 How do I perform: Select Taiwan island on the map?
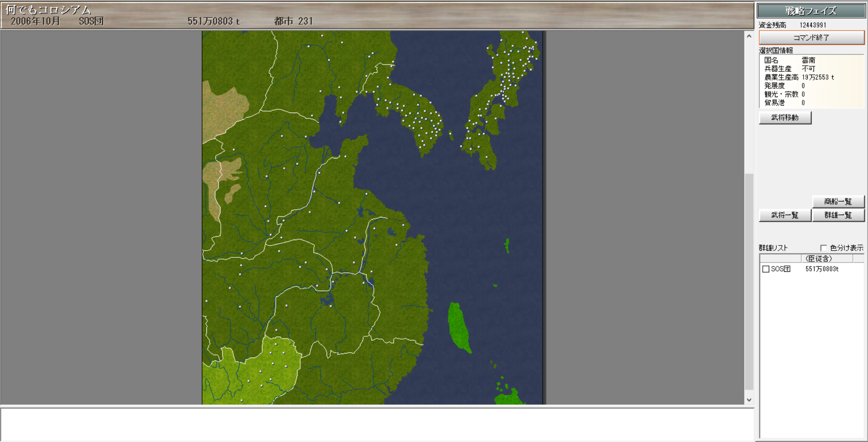tap(458, 327)
